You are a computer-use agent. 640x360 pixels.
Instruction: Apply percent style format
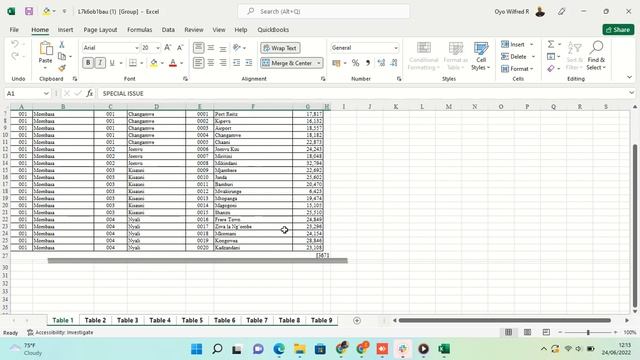[356, 63]
